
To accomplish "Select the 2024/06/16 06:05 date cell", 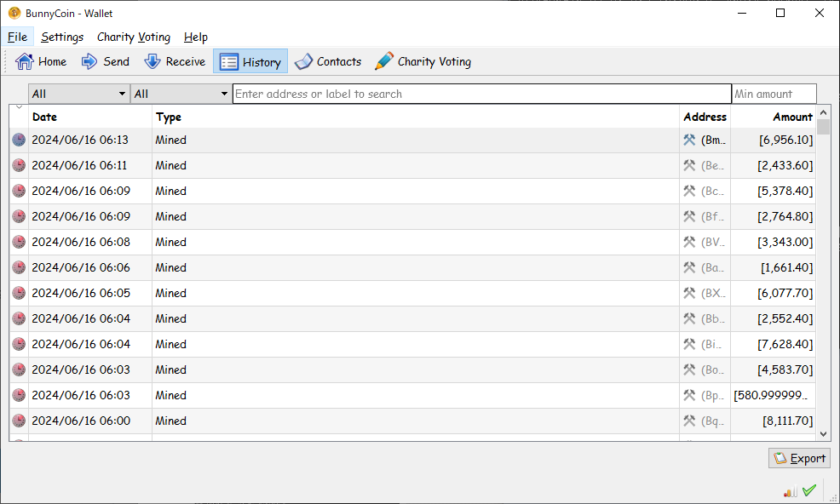I will 90,293.
